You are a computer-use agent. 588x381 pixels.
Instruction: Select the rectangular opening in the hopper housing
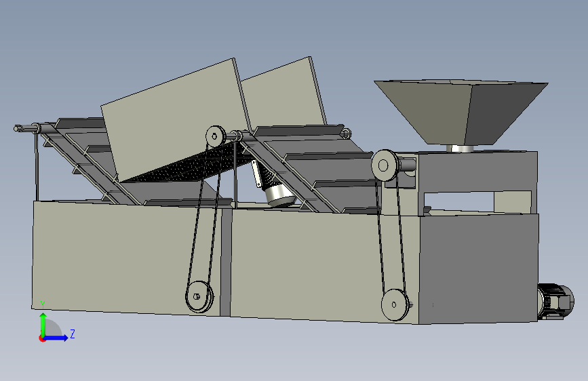pos(458,203)
